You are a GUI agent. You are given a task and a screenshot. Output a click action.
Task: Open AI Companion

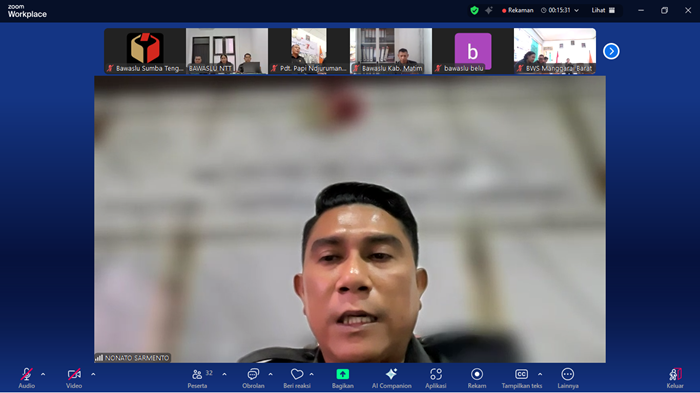pyautogui.click(x=392, y=378)
